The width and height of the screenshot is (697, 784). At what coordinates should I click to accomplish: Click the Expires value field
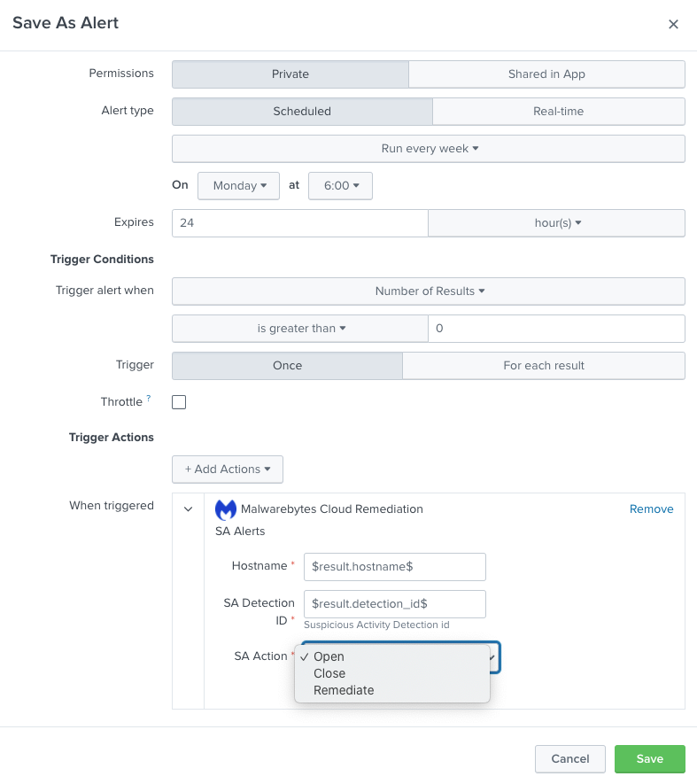coord(300,223)
